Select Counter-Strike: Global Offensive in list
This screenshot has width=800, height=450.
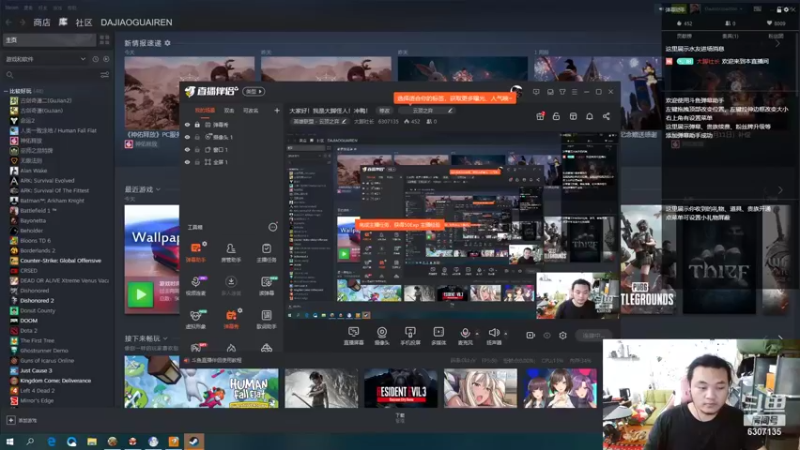[x=60, y=261]
